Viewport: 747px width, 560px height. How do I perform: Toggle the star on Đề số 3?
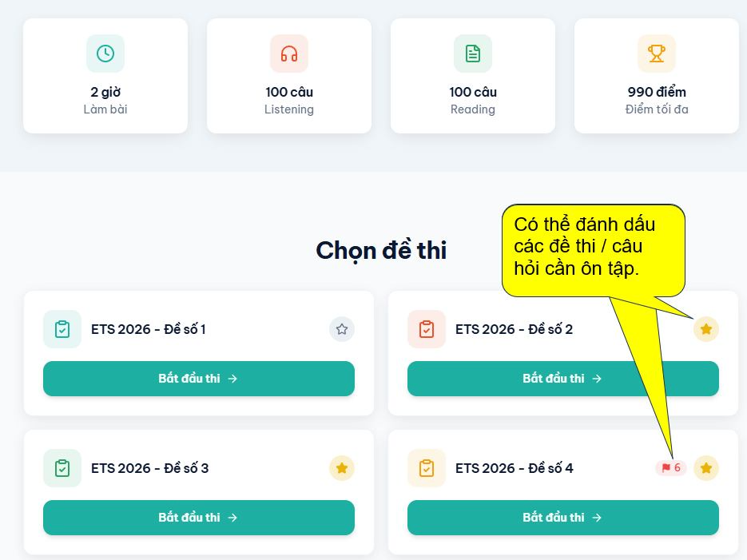(342, 468)
